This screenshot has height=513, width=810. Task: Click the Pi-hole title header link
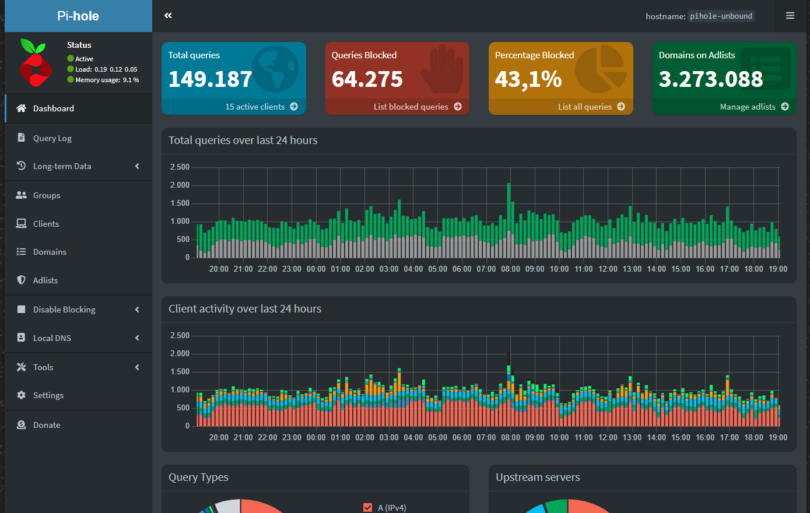78,15
